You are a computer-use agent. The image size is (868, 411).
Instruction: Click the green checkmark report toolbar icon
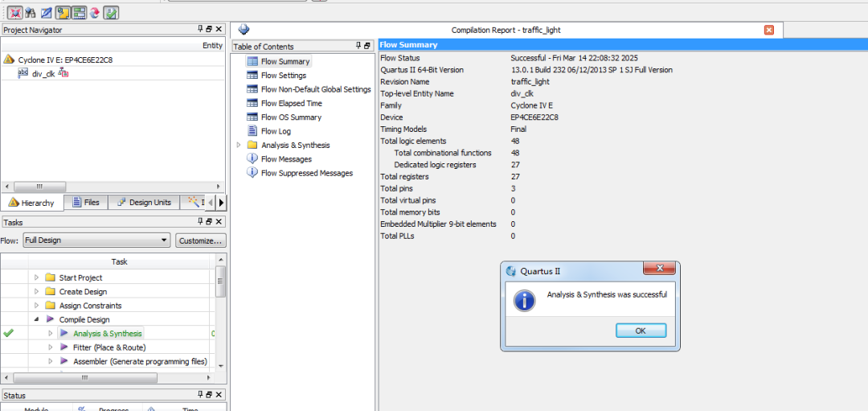point(111,12)
